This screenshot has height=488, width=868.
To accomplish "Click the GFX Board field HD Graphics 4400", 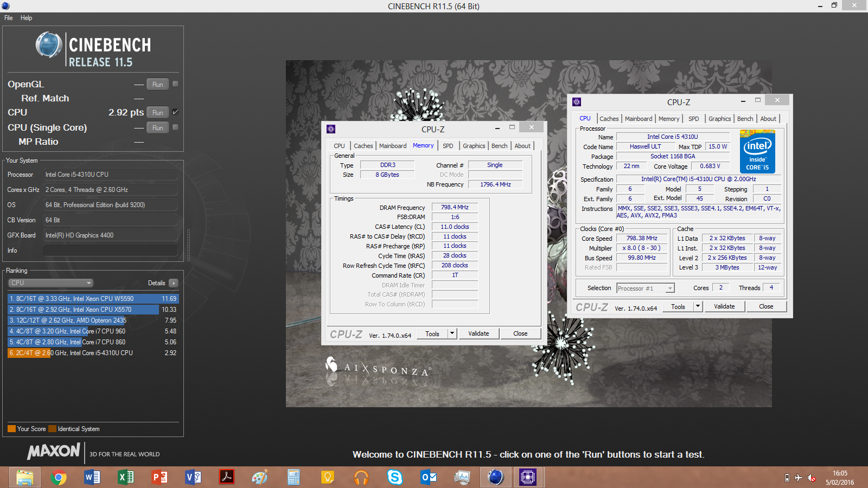I will pos(110,235).
